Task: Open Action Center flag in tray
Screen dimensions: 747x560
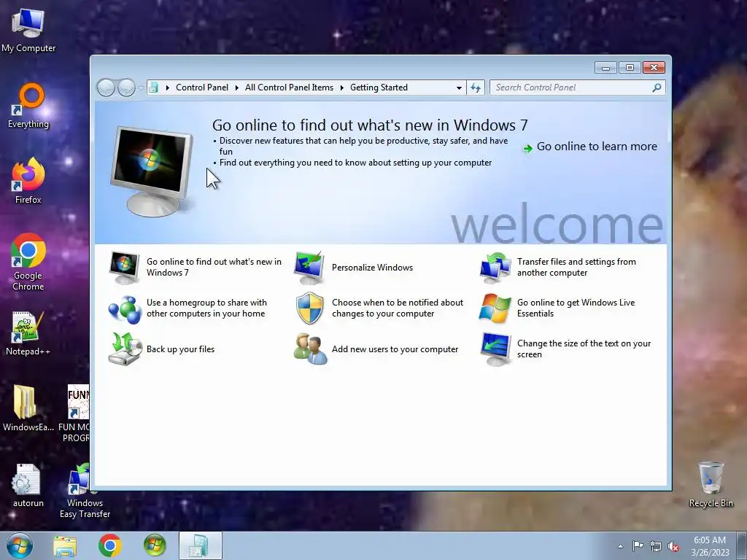Action: click(x=638, y=546)
